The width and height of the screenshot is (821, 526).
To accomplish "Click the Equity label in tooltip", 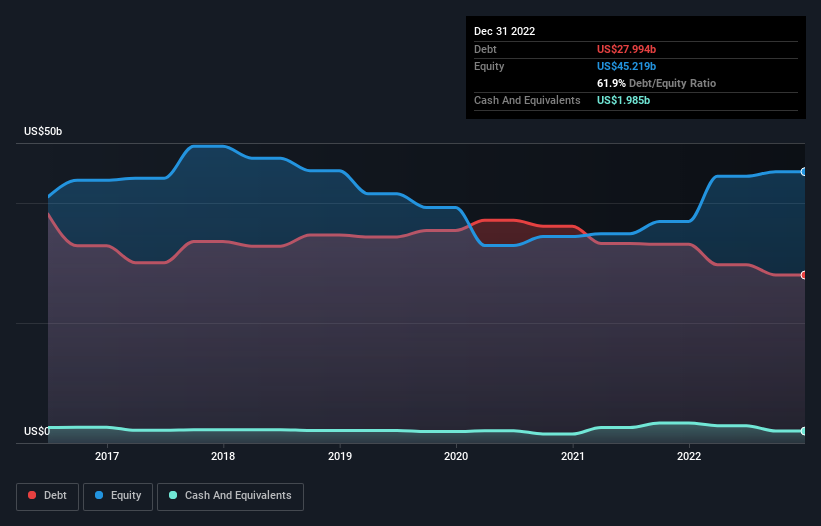I will (x=489, y=66).
